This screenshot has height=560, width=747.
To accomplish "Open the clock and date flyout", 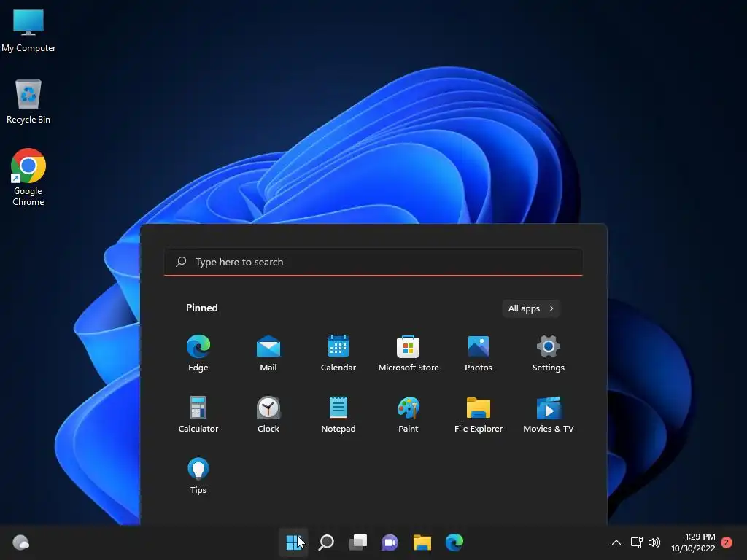I will 693,542.
